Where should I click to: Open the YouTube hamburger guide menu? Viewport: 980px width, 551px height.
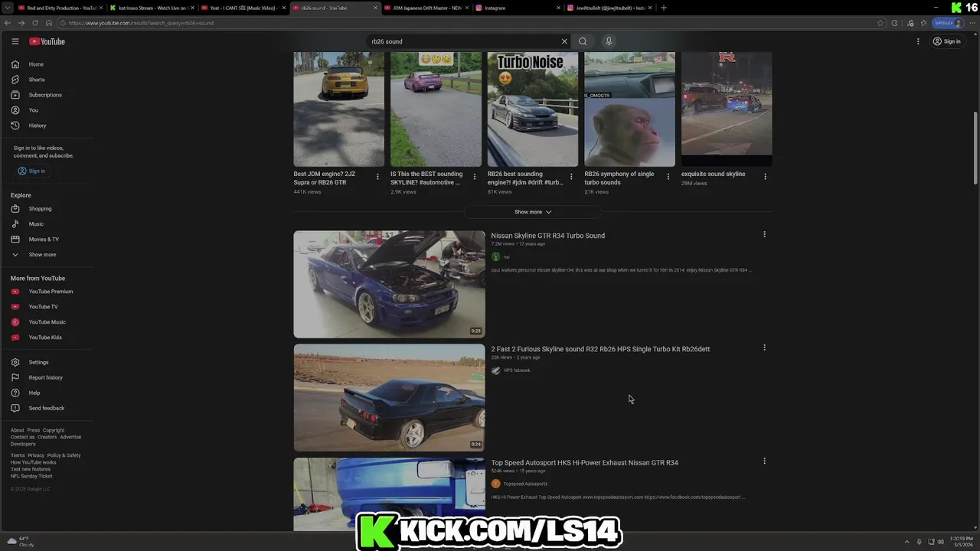(x=15, y=41)
